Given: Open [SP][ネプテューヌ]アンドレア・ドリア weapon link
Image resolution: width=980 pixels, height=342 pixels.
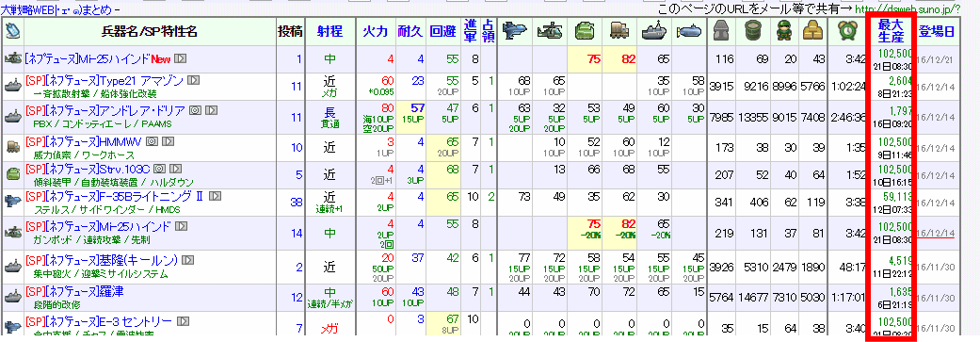Looking at the screenshot, I should (105, 111).
